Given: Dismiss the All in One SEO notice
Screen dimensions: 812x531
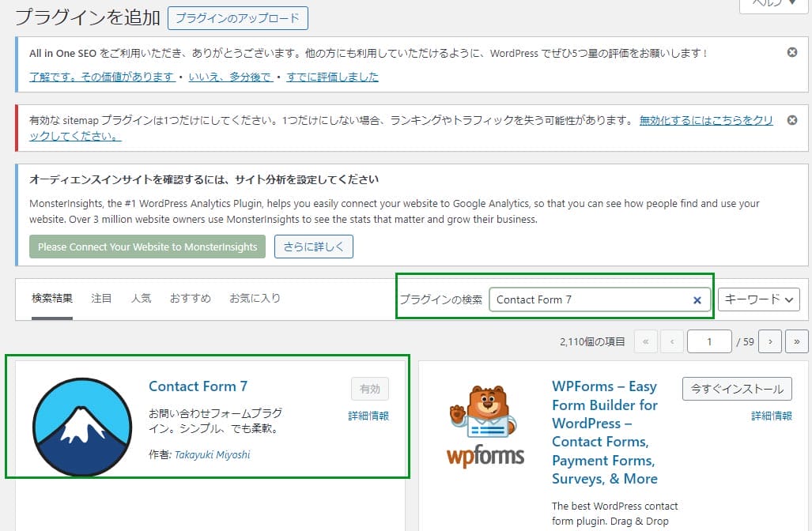Looking at the screenshot, I should click(x=792, y=52).
